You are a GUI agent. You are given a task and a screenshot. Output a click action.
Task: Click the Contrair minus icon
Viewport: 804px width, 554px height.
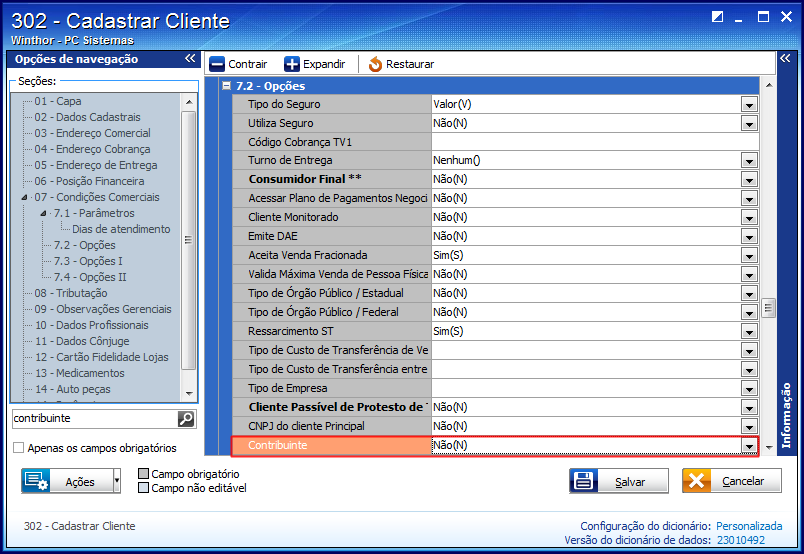point(217,64)
